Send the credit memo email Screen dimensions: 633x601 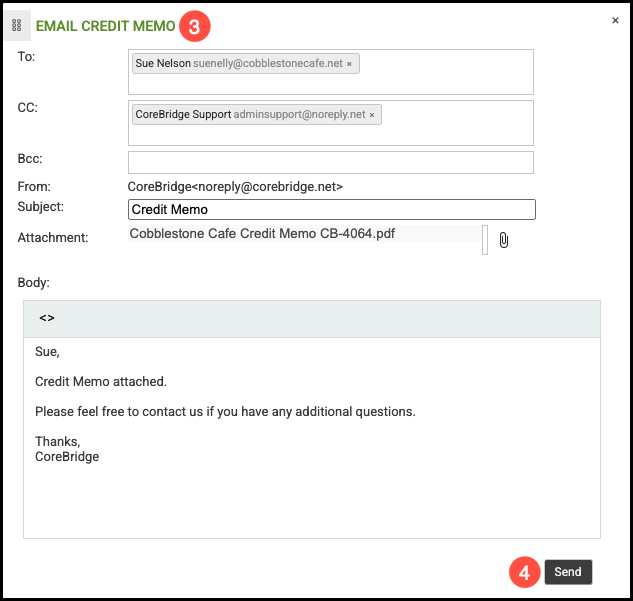[568, 572]
